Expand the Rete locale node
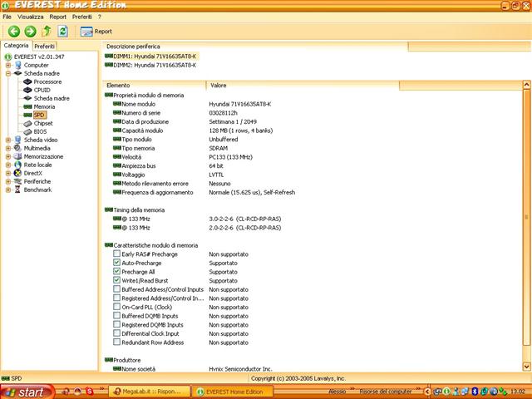Viewport: 532px width, 399px height. point(8,165)
